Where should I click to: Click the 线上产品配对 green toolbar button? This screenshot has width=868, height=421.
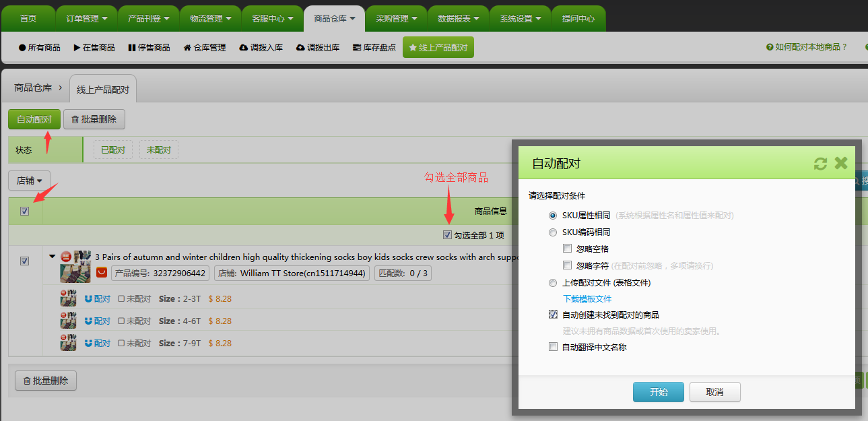438,47
